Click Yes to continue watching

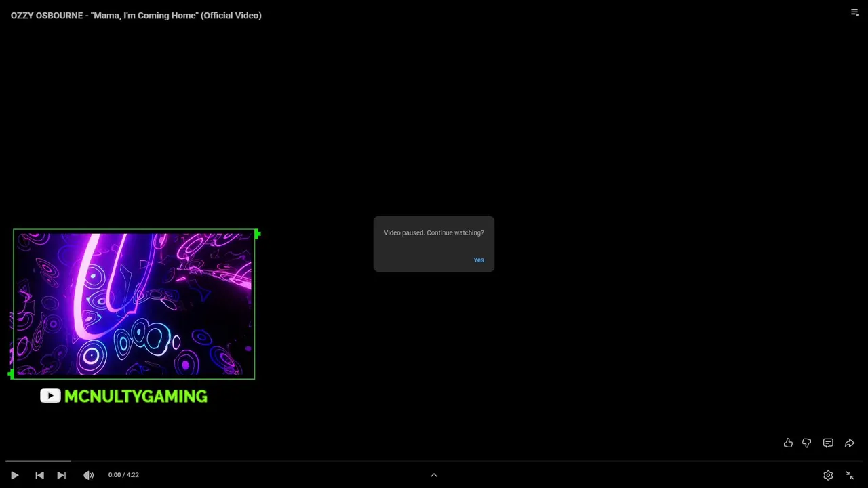pos(479,260)
